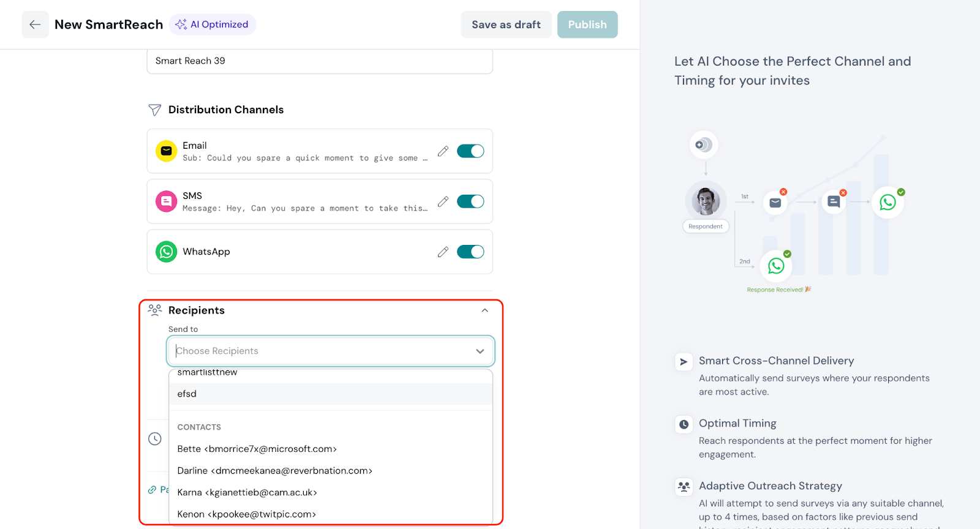
Task: Click the Smart Reach 39 name field
Action: click(x=319, y=61)
